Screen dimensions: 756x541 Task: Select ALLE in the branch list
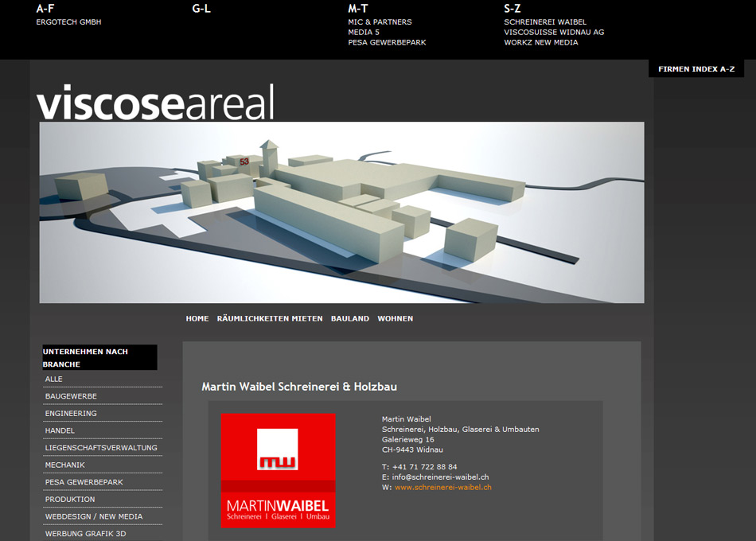[53, 379]
